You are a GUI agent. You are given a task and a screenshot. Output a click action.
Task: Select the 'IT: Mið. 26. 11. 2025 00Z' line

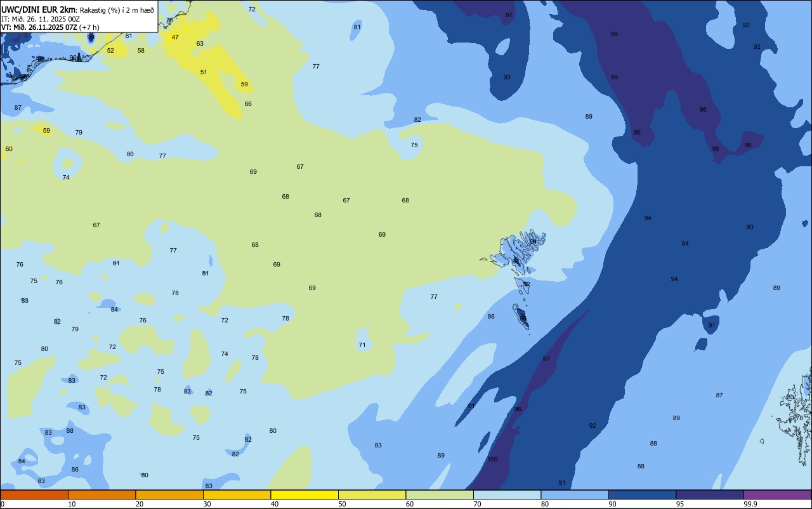pos(41,19)
